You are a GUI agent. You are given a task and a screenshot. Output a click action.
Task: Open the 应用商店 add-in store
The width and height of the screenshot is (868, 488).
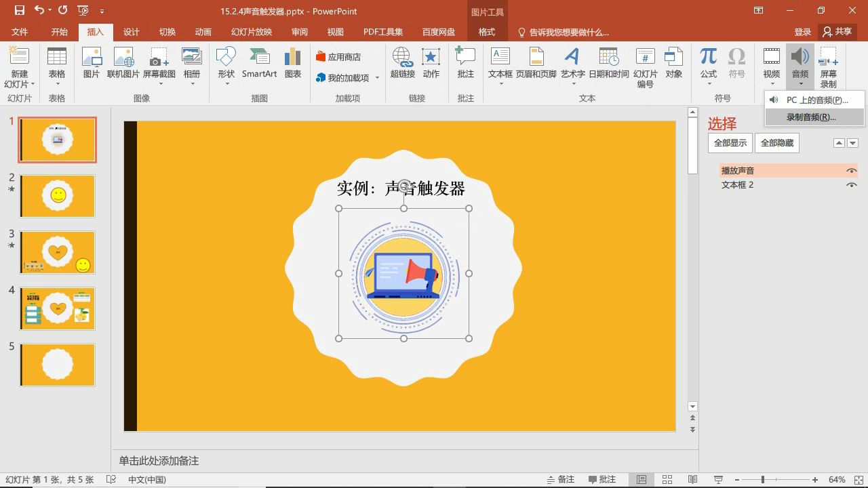pyautogui.click(x=338, y=57)
